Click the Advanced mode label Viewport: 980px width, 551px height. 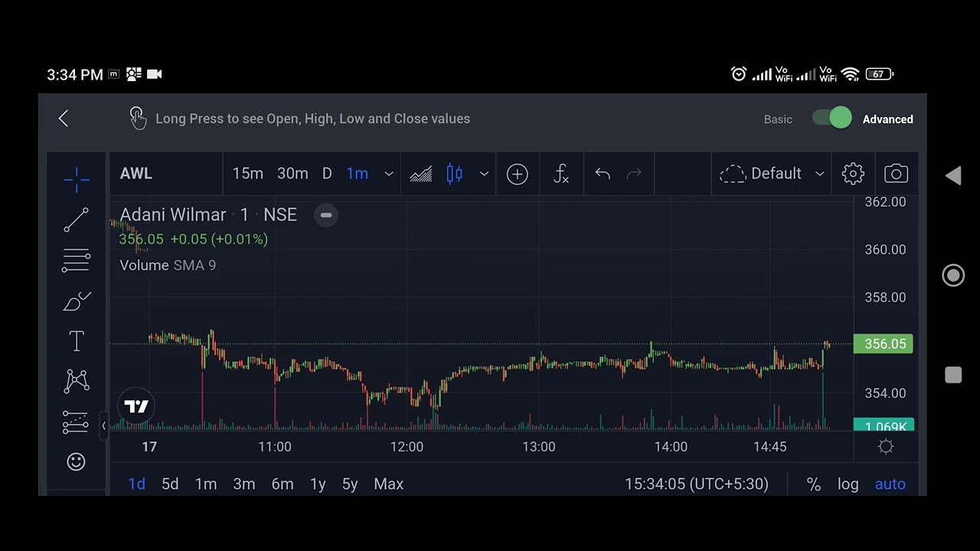point(888,119)
